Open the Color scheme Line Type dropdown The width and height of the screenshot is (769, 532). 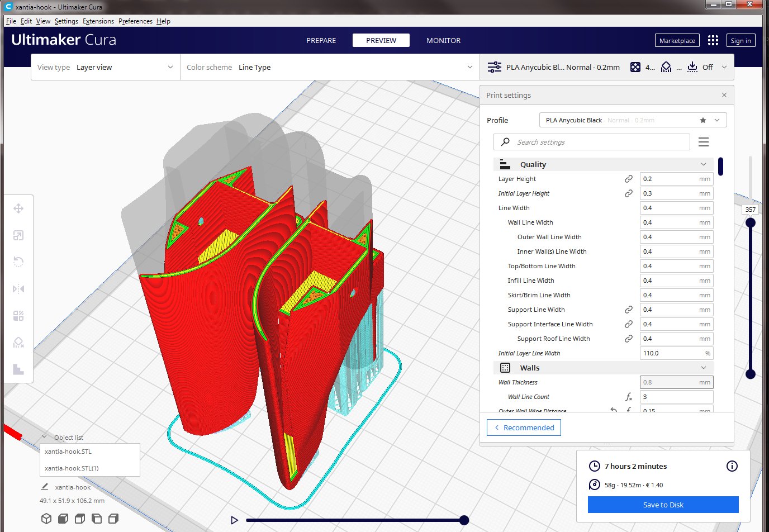coord(330,67)
